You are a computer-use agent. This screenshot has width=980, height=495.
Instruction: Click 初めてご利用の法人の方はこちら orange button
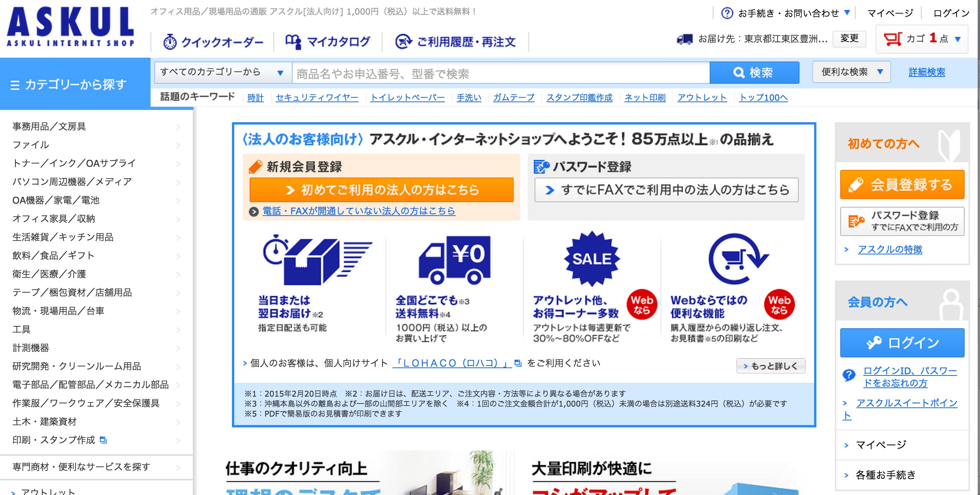(x=381, y=190)
